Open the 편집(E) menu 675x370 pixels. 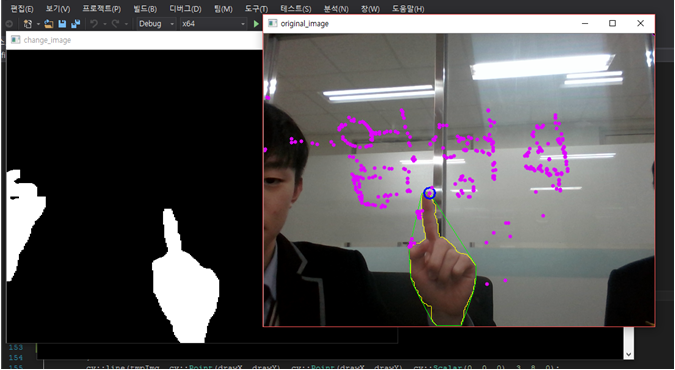[22, 9]
